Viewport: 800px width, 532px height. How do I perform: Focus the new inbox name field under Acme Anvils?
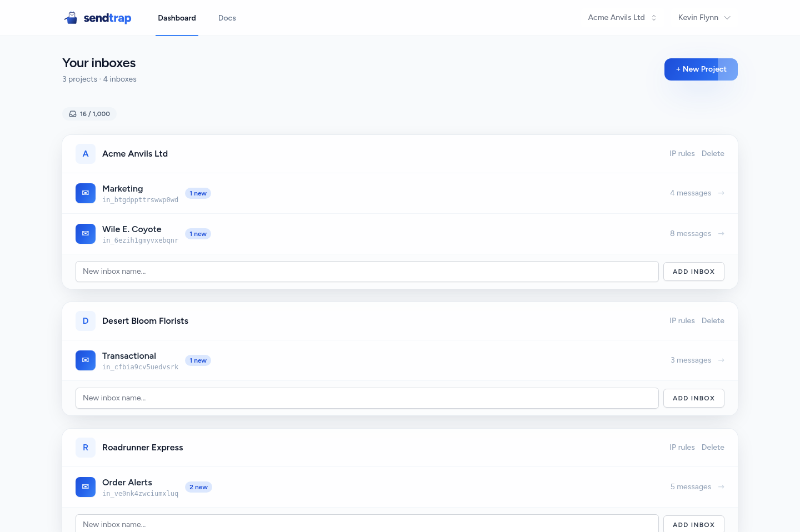pos(367,272)
